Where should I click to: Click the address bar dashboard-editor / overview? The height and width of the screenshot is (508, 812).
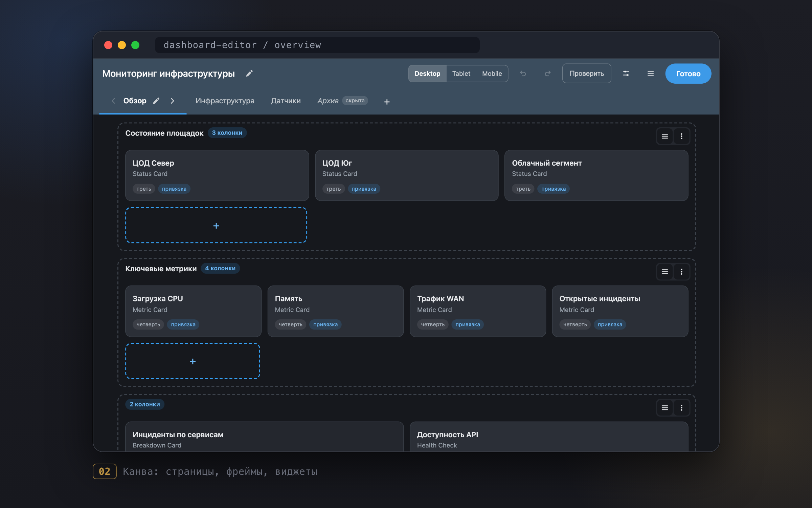click(317, 45)
